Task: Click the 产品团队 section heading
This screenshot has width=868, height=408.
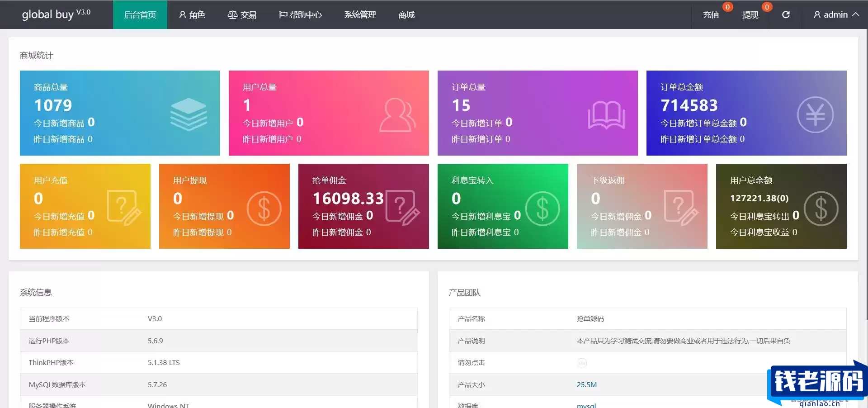Action: pos(464,293)
